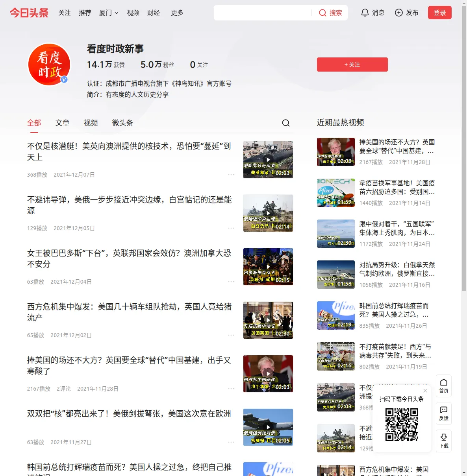The width and height of the screenshot is (467, 476).
Task: Open hot video title 跟中俄对着干
Action: [x=397, y=229]
